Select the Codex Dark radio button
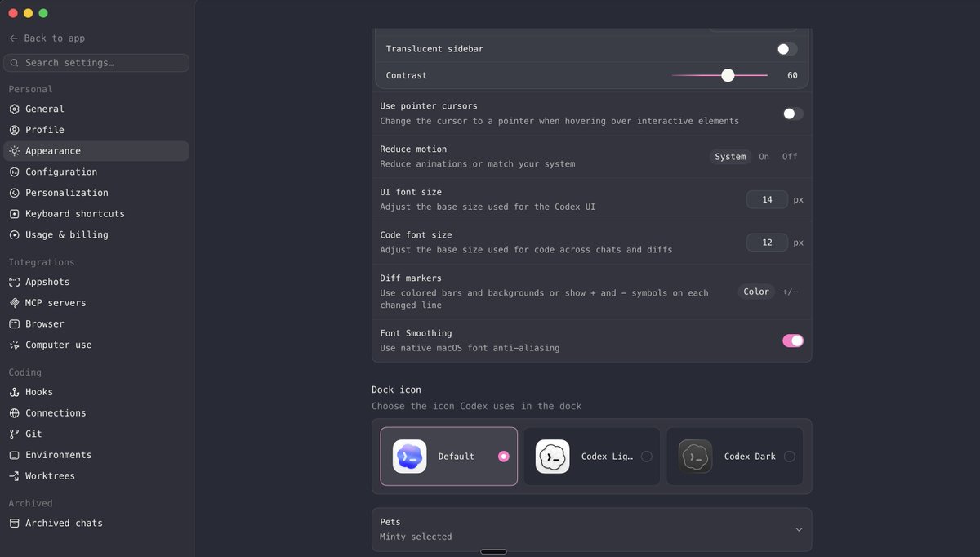This screenshot has width=980, height=557. pyautogui.click(x=790, y=457)
